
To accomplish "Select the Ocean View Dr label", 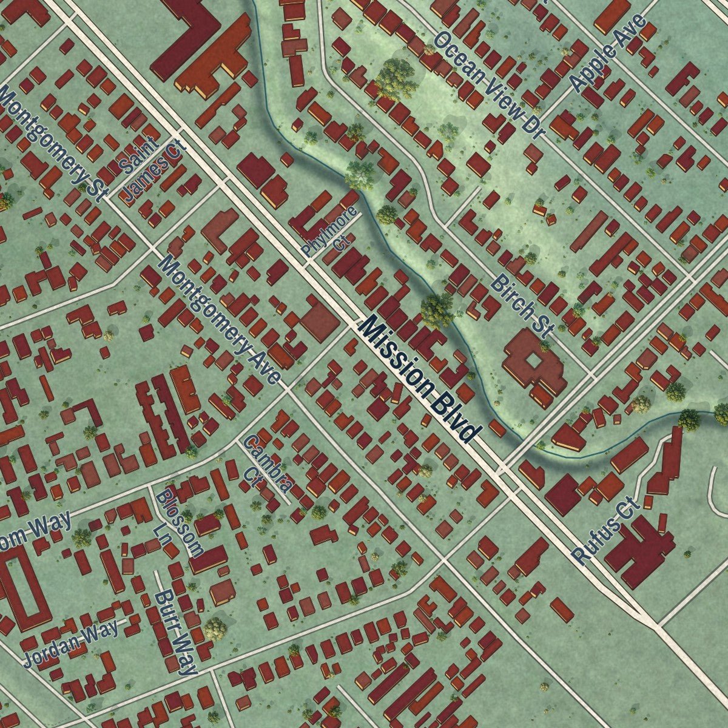I will 490,86.
